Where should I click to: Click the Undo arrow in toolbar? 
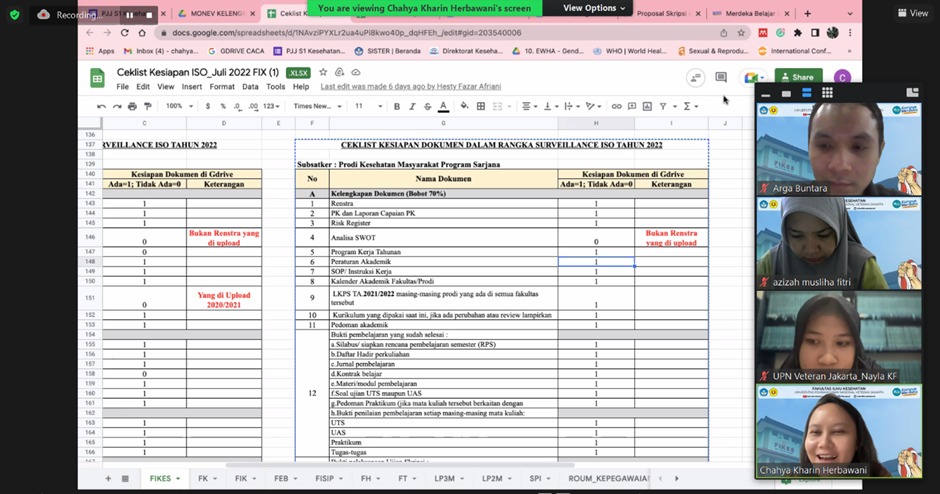pyautogui.click(x=101, y=106)
